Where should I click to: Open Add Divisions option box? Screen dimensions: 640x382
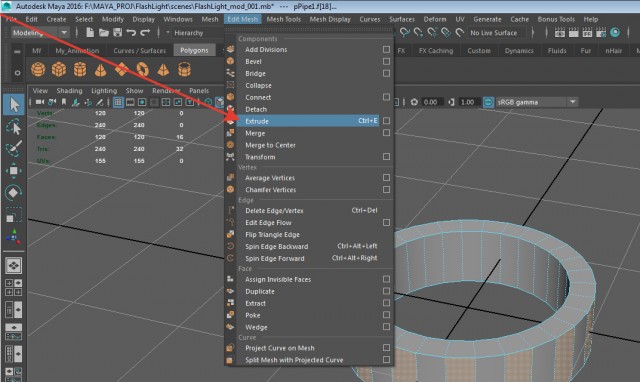pos(386,49)
